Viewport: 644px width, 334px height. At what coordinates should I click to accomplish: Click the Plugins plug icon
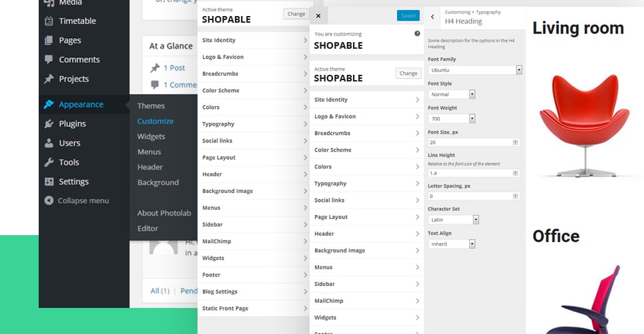coord(49,124)
